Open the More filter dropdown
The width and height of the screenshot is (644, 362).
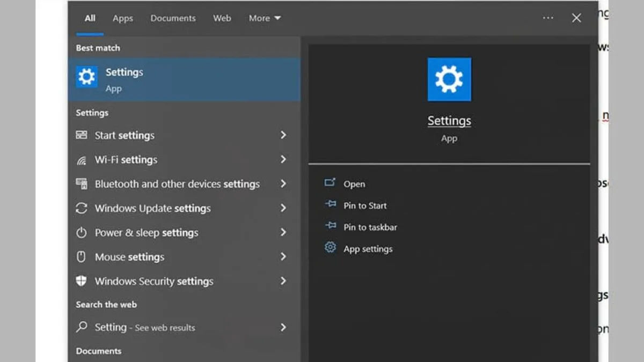click(x=264, y=18)
